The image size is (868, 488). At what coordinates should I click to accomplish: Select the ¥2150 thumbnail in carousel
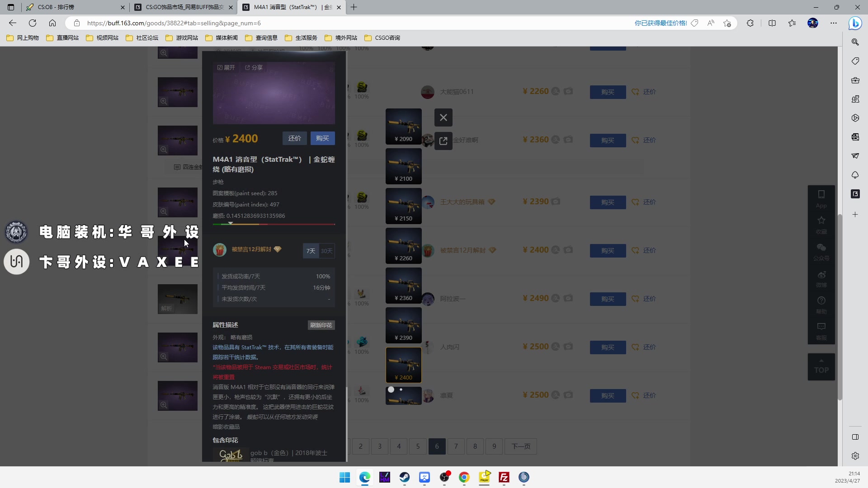pyautogui.click(x=403, y=206)
